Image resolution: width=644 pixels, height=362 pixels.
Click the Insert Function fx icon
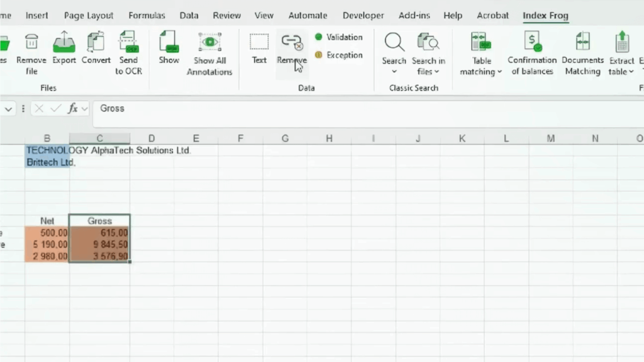(73, 108)
